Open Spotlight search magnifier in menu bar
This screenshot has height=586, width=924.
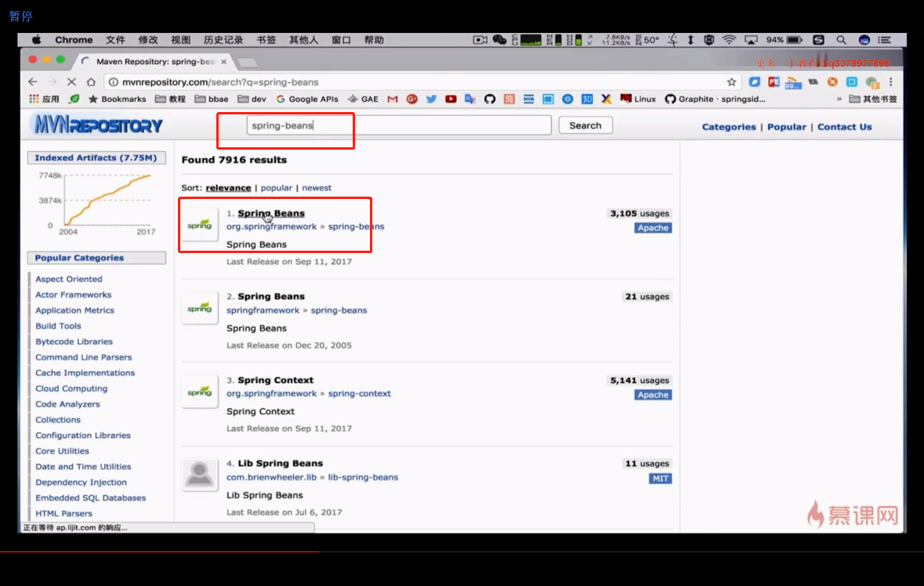[841, 39]
